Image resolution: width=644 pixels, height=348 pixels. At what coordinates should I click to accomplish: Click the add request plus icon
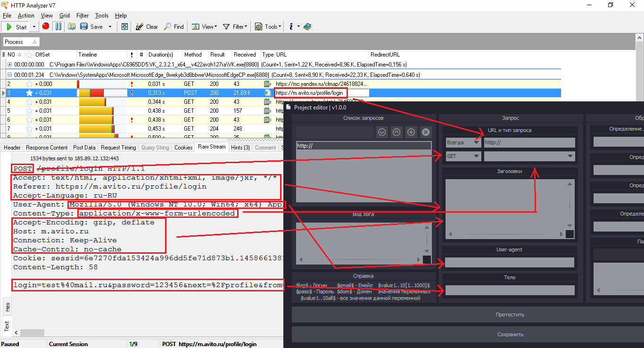pyautogui.click(x=411, y=133)
